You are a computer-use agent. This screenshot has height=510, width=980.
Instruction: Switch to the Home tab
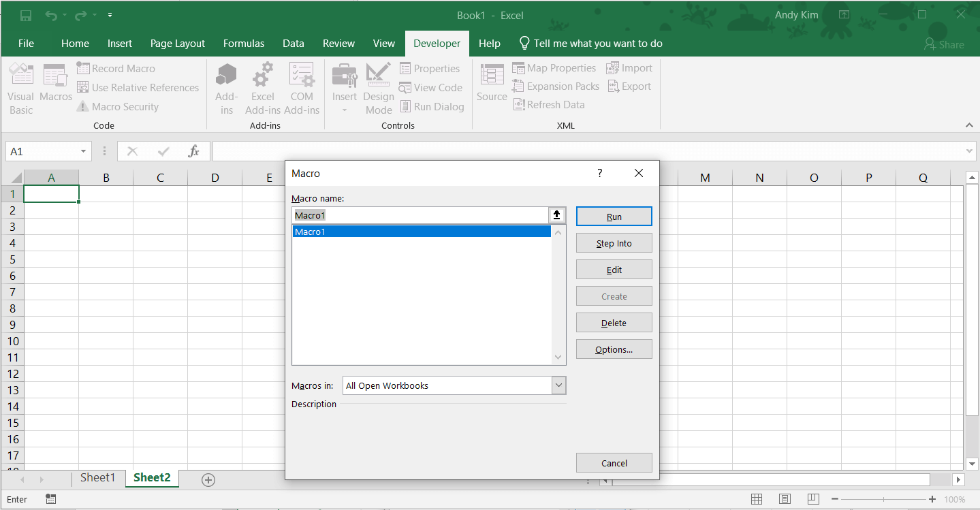click(x=75, y=43)
